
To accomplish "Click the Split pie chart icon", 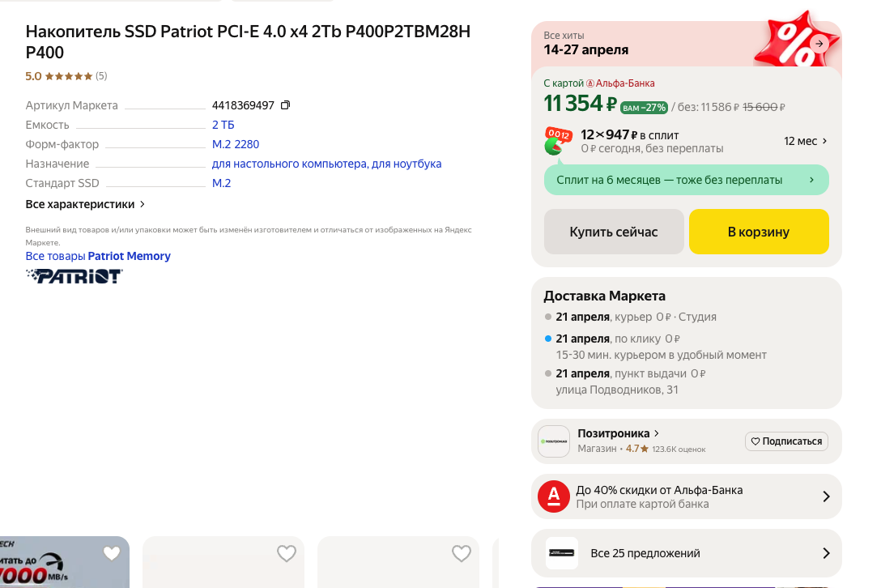I will (557, 142).
